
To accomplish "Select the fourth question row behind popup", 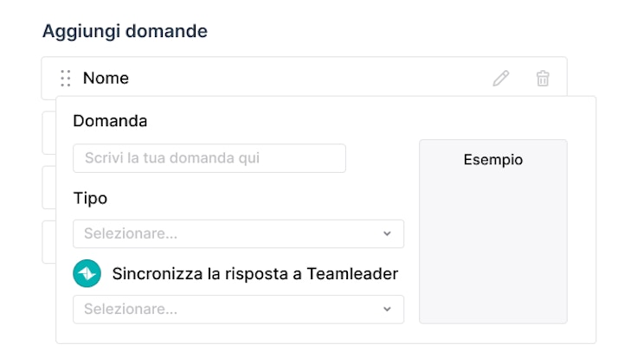I will click(48, 241).
